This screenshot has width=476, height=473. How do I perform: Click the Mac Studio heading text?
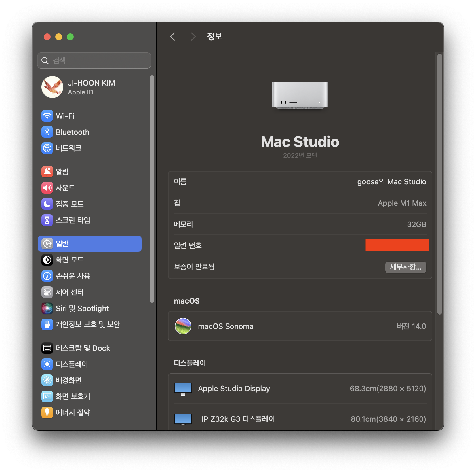[x=300, y=142]
